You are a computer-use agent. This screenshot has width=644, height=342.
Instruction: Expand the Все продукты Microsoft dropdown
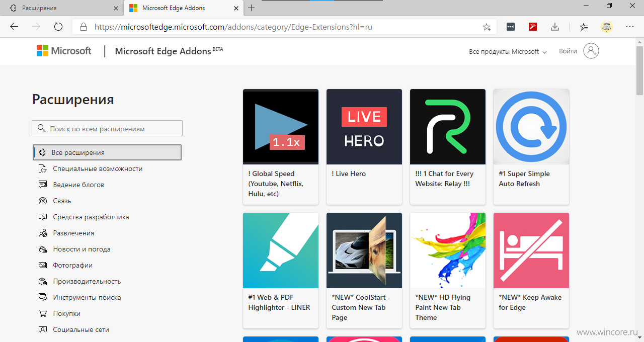[x=508, y=51]
